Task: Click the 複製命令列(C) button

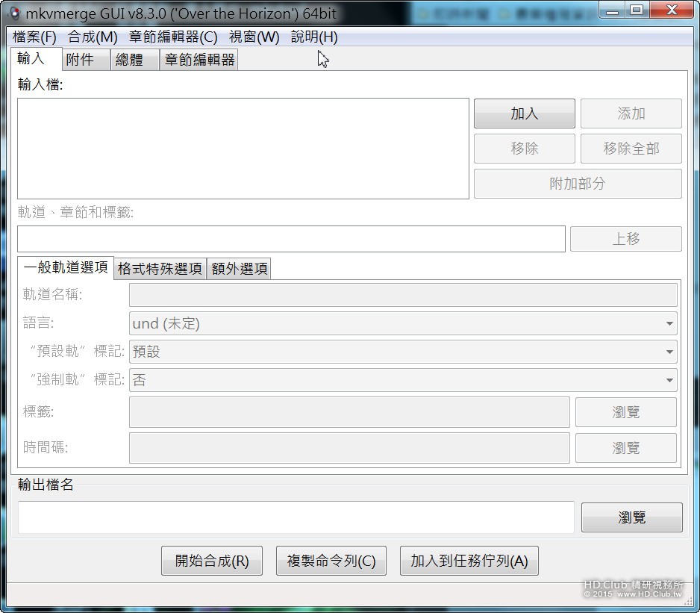Action: 331,561
